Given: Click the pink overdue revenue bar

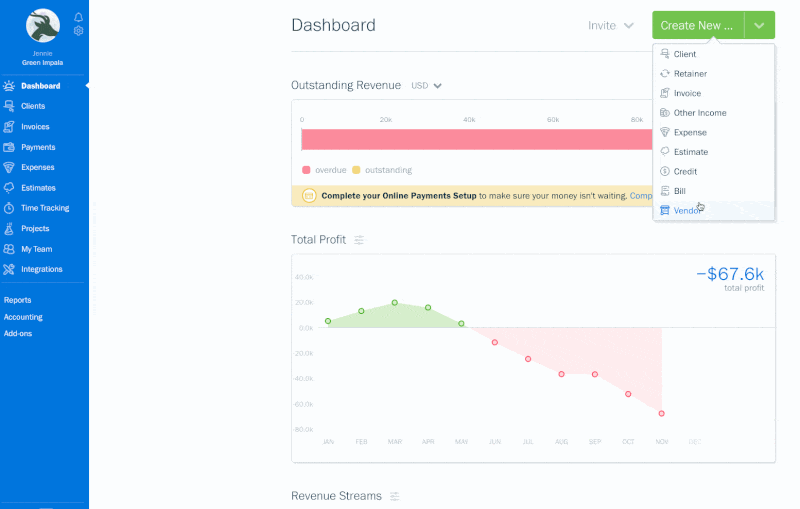Looking at the screenshot, I should tap(476, 139).
